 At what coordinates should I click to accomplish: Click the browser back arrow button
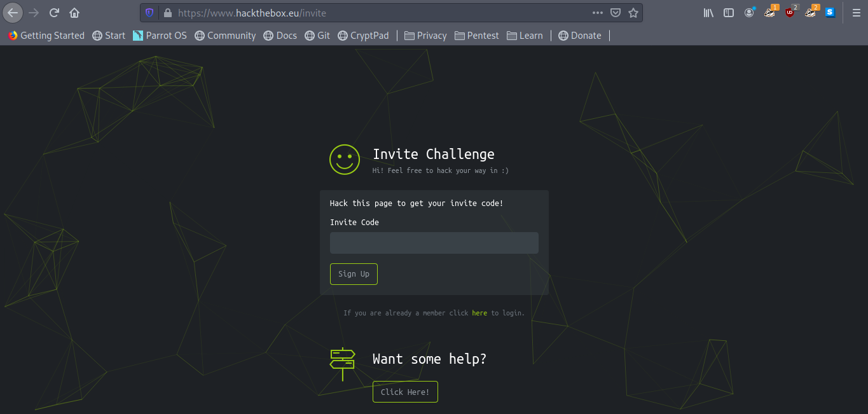[x=13, y=13]
